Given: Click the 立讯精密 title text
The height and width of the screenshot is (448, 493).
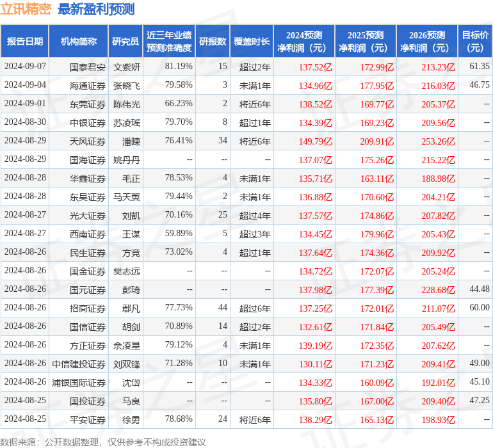Looking at the screenshot, I should coord(26,8).
